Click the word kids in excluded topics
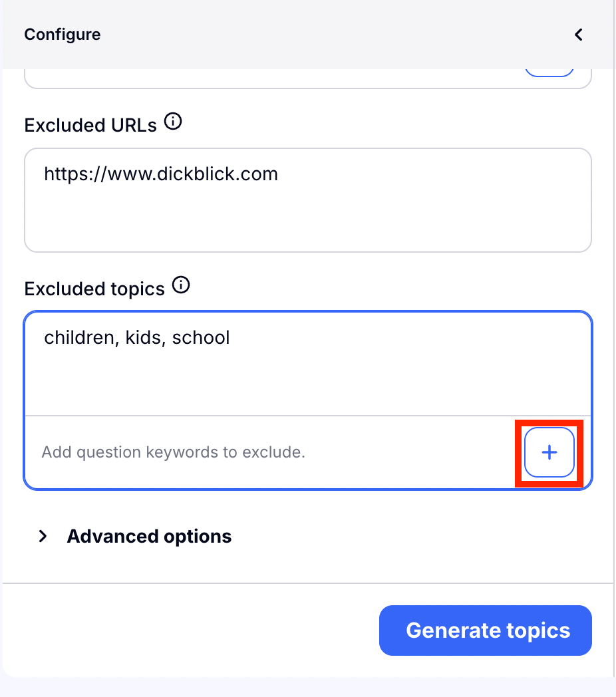Screen dimensions: 616x697 (x=144, y=338)
